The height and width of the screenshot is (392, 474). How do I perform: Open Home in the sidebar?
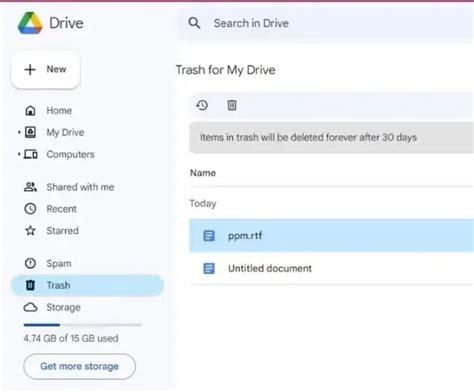tap(59, 111)
